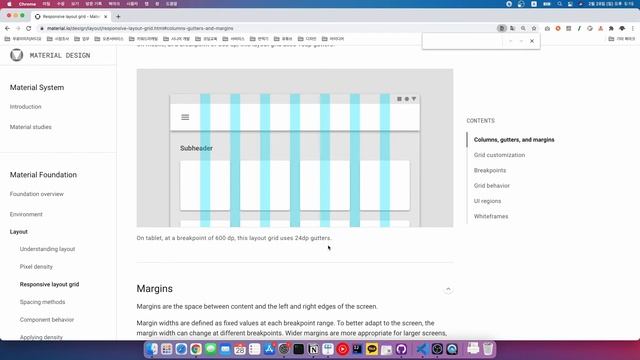Jump to Grid behavior in contents
Viewport: 640px width, 360px height.
491,186
